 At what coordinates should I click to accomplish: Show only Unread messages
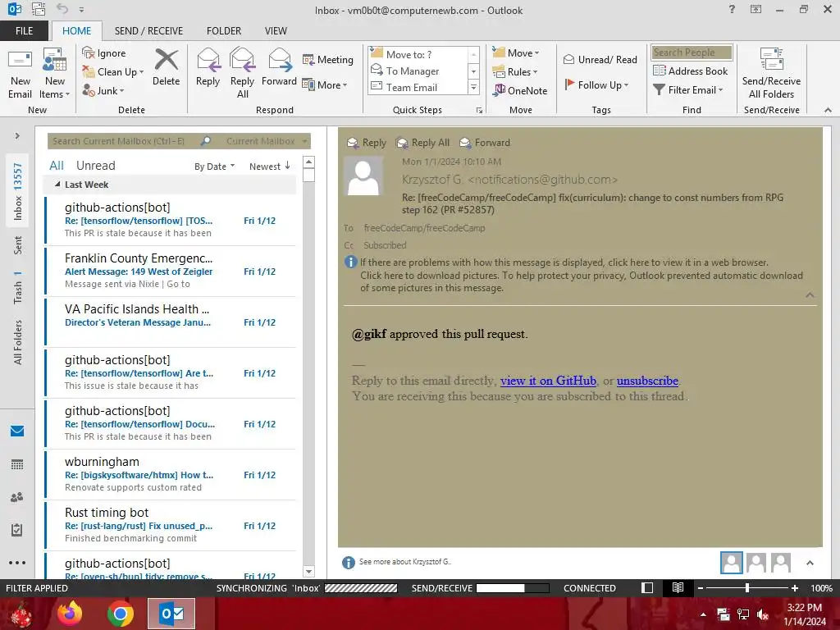tap(95, 166)
